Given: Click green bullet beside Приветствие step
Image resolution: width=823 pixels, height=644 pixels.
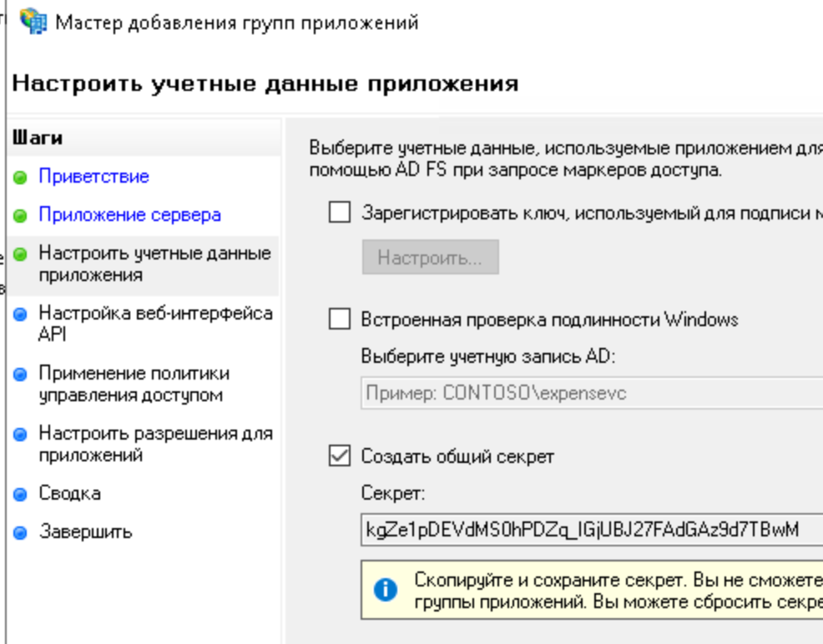Looking at the screenshot, I should point(21,178).
